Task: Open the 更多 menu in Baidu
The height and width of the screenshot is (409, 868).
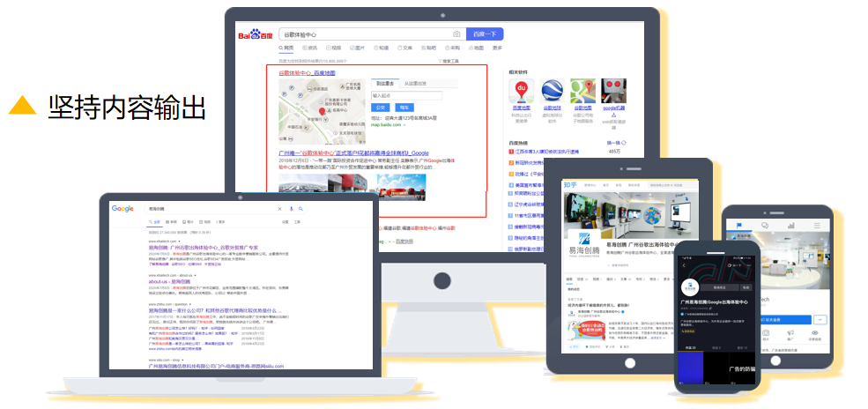Action: click(497, 48)
